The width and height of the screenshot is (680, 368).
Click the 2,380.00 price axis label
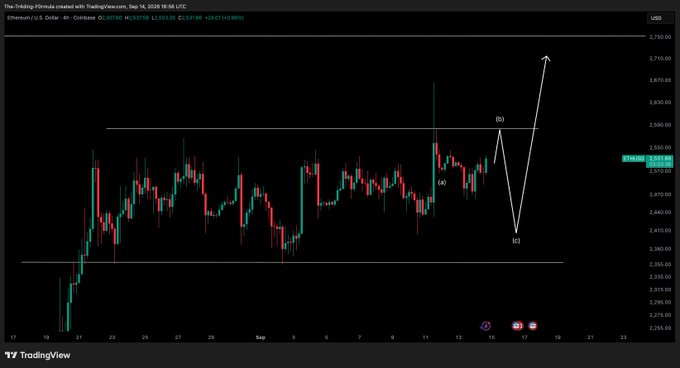660,249
